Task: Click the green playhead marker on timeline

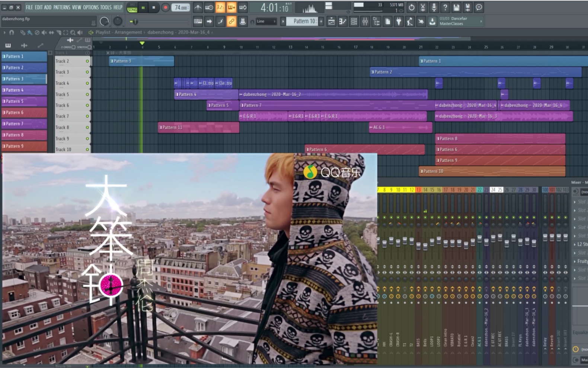Action: tap(142, 44)
